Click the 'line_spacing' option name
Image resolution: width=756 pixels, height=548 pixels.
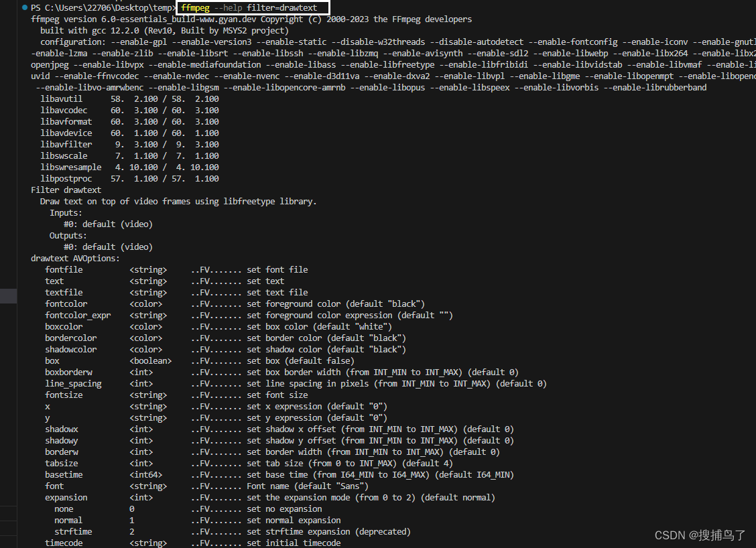(73, 384)
